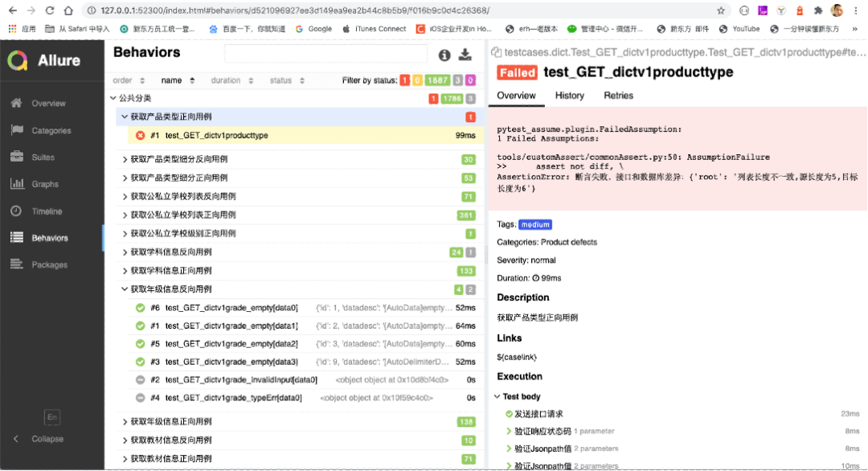Screen dimensions: 868x471
Task: Toggle unknown status filter
Action: point(470,81)
